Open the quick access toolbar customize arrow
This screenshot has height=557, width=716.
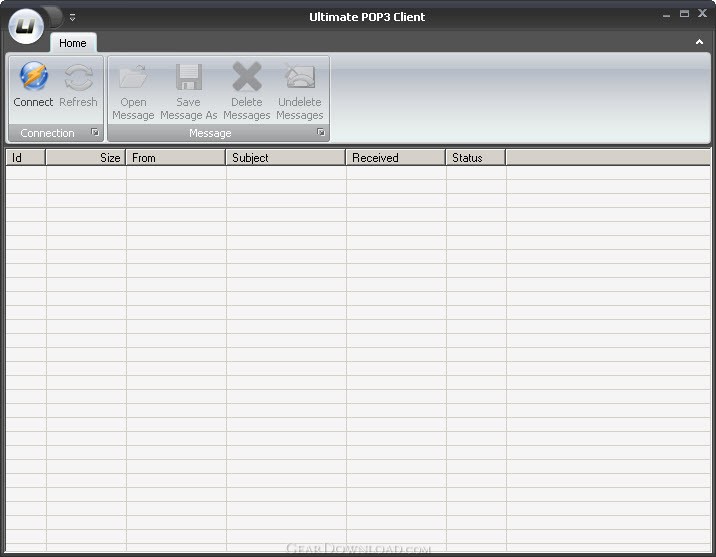pyautogui.click(x=72, y=18)
